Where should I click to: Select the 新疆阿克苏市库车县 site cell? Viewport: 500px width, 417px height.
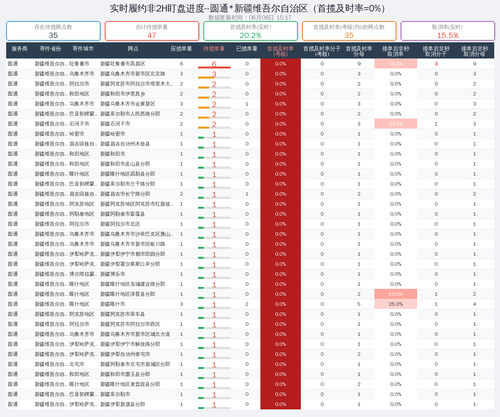(123, 314)
